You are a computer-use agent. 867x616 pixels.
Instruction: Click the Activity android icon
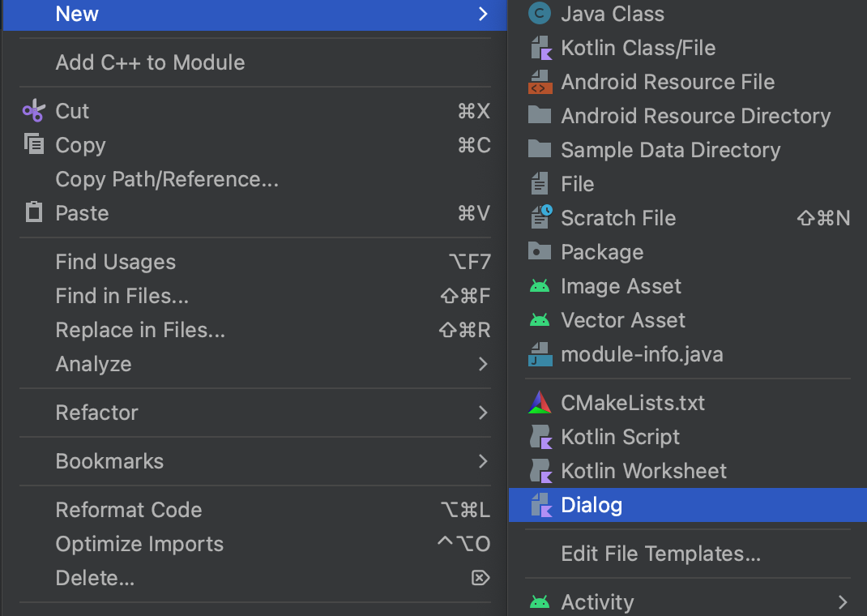pyautogui.click(x=540, y=601)
